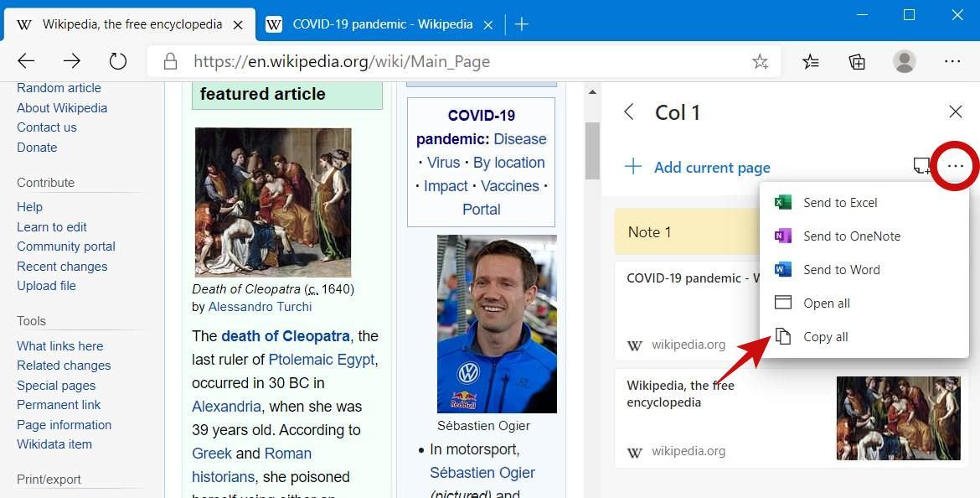
Task: Click the Excel icon in menu
Action: pos(782,202)
